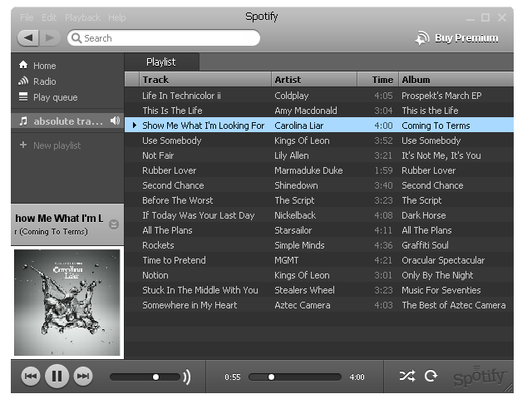Sort by the Track column header
This screenshot has height=399, width=532.
[205, 80]
